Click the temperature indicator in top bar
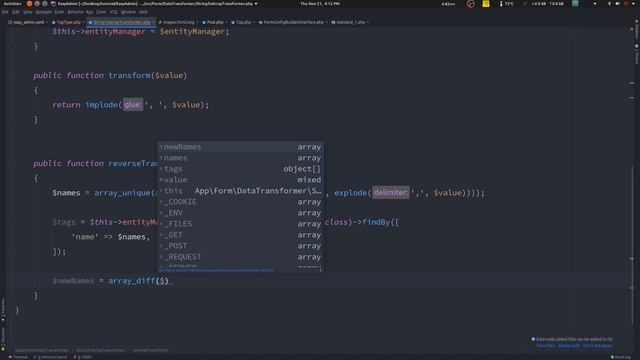 coord(507,4)
